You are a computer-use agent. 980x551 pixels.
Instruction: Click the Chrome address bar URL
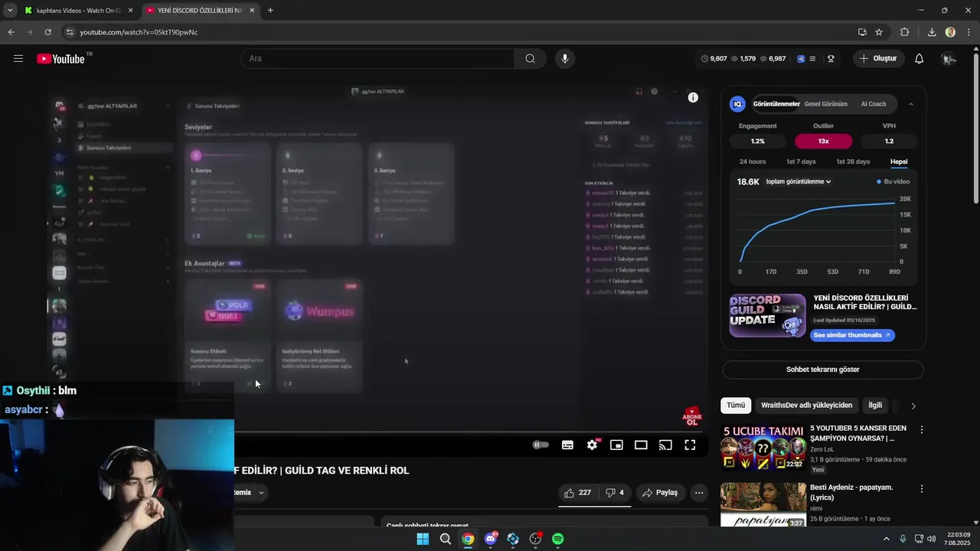click(139, 32)
